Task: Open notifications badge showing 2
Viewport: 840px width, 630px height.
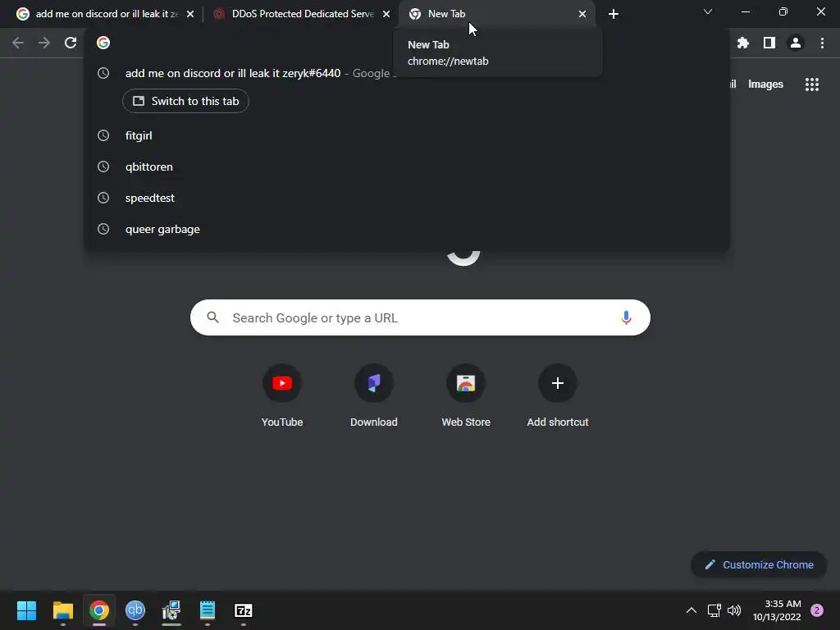Action: click(816, 610)
